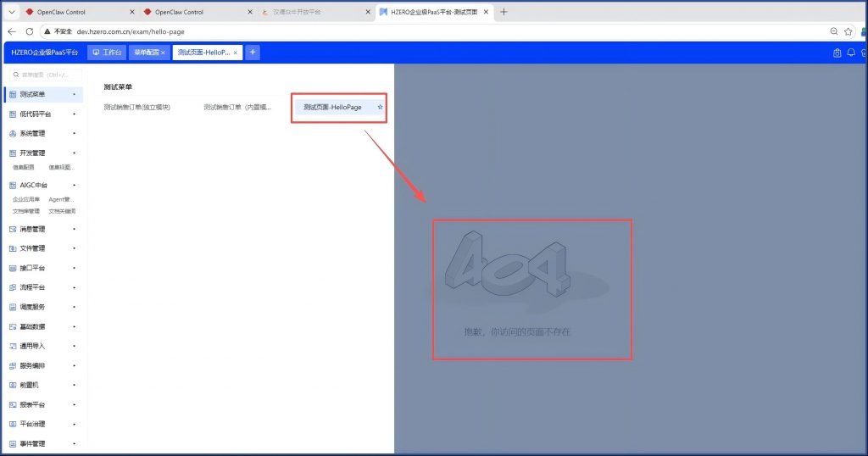868x456 pixels.
Task: Click the blue plus button after page tabs
Action: click(x=253, y=53)
